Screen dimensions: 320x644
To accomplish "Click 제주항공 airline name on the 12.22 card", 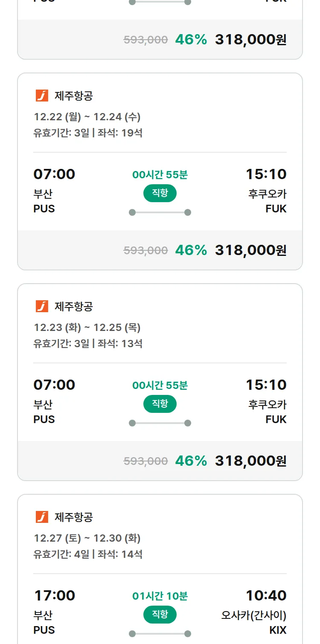I will (x=73, y=96).
